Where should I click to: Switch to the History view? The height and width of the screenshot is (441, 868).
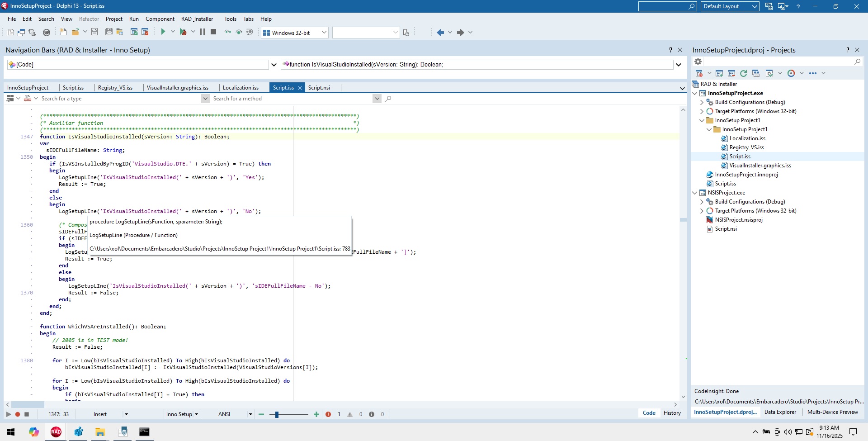point(672,413)
